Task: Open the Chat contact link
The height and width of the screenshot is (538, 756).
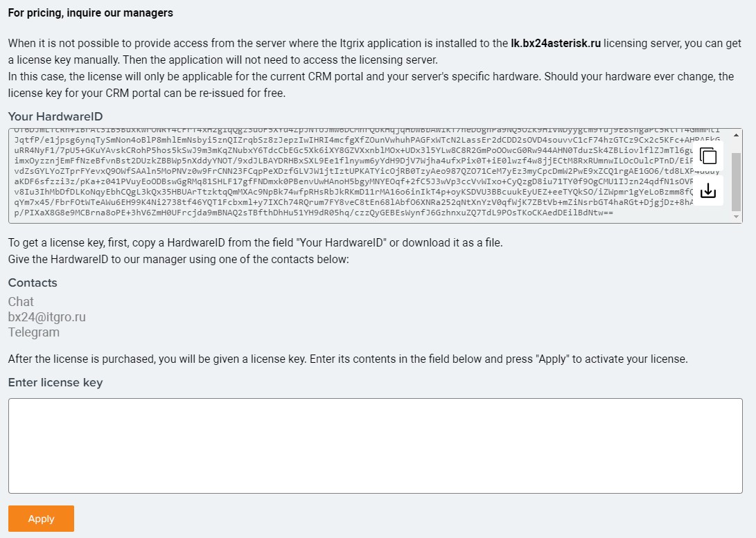Action: point(21,301)
